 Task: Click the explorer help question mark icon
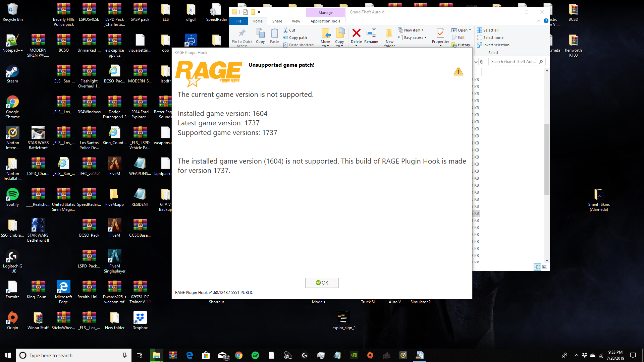[546, 21]
